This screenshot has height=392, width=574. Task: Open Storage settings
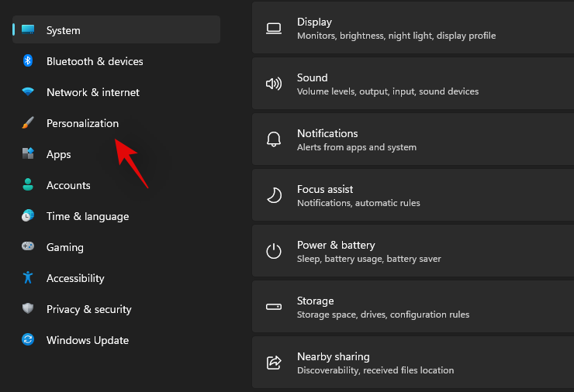coord(413,308)
